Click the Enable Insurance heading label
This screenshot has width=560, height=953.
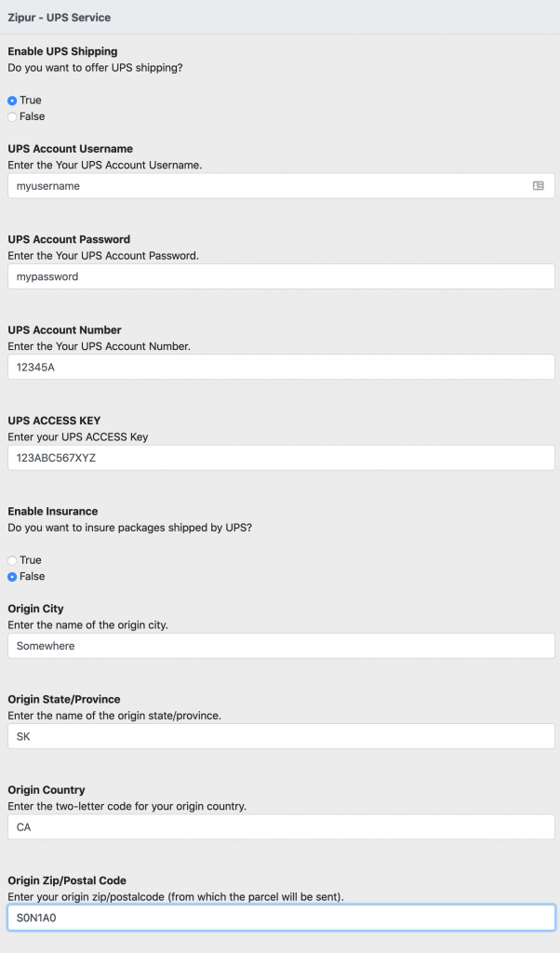tap(53, 512)
